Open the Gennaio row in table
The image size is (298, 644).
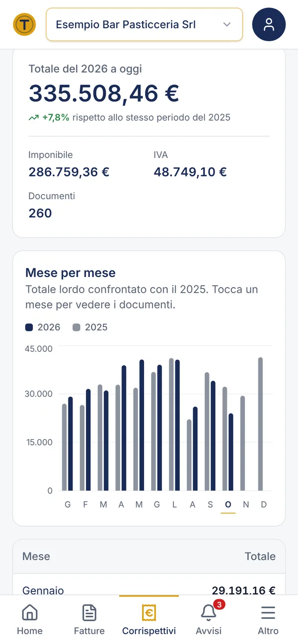pyautogui.click(x=149, y=585)
